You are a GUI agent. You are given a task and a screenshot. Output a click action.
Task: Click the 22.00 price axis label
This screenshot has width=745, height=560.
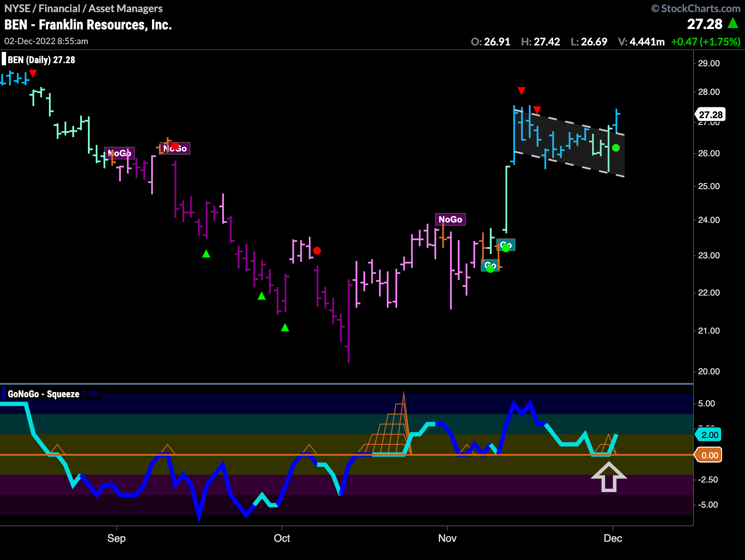[709, 293]
